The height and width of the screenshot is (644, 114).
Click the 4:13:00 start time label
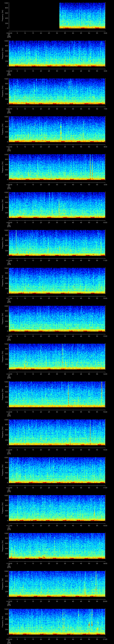pyautogui.click(x=9, y=374)
